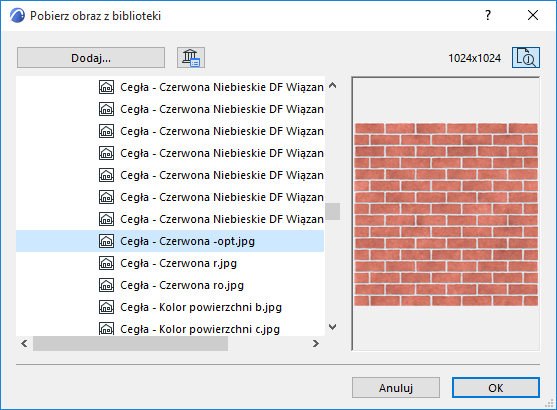Click the Anuluj button
Image resolution: width=557 pixels, height=410 pixels.
point(396,388)
